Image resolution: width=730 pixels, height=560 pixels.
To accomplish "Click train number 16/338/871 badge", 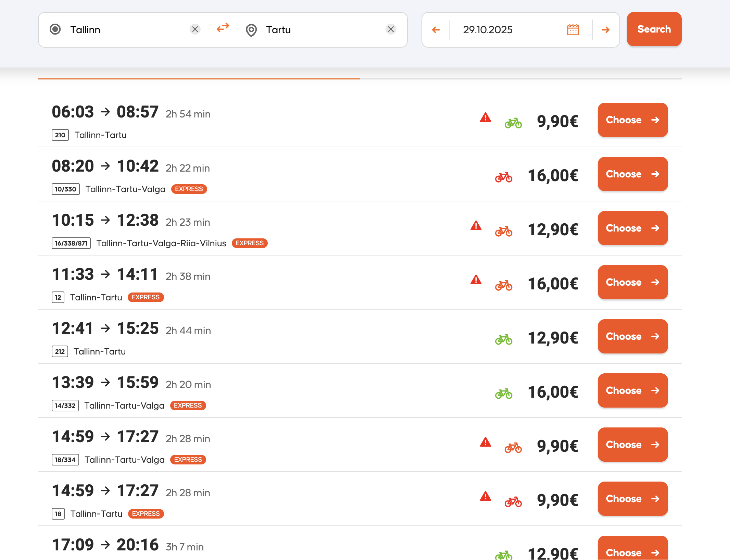I will pyautogui.click(x=71, y=243).
